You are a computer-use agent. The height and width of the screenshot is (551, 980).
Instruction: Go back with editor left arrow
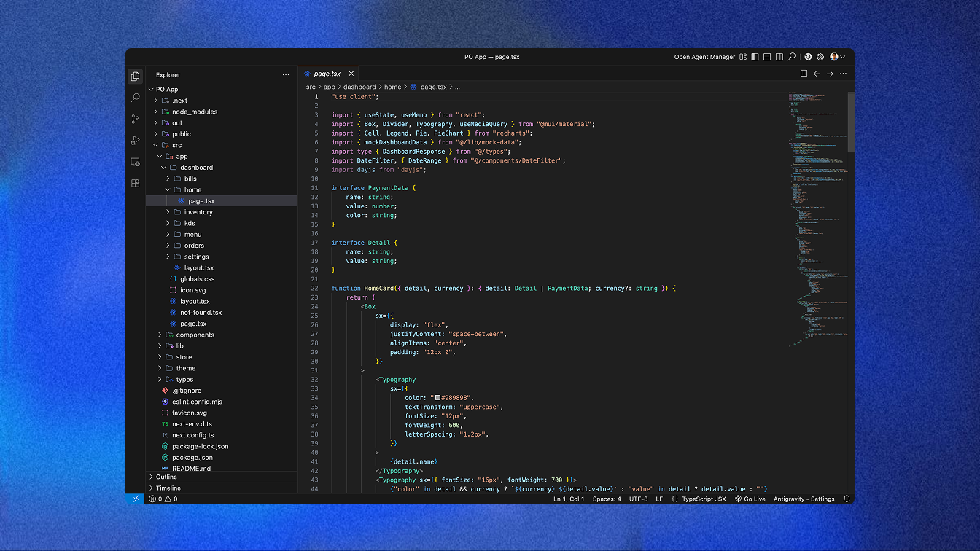pos(817,74)
